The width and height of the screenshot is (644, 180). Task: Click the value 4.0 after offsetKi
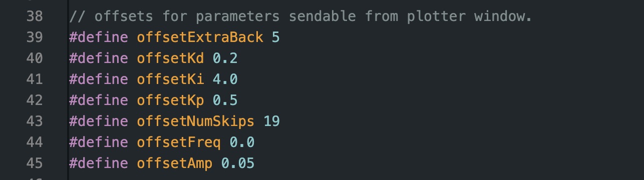click(225, 80)
